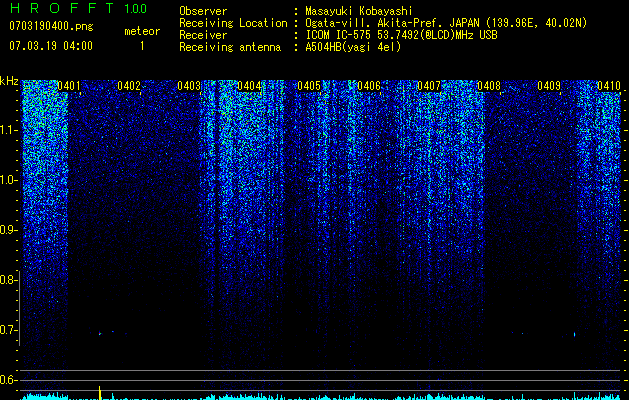Viewport: 629px width, 400px height.
Task: Select the file name 0703190400.png
Action: 51,26
